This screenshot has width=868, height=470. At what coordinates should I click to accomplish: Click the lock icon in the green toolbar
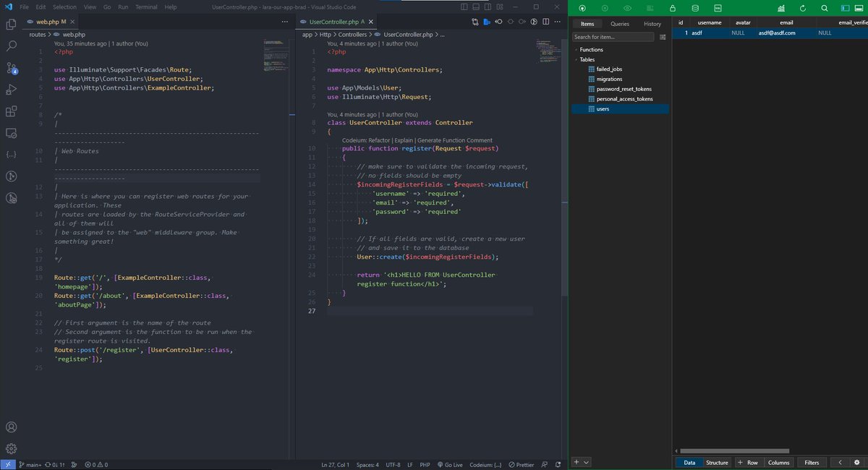[x=673, y=8]
